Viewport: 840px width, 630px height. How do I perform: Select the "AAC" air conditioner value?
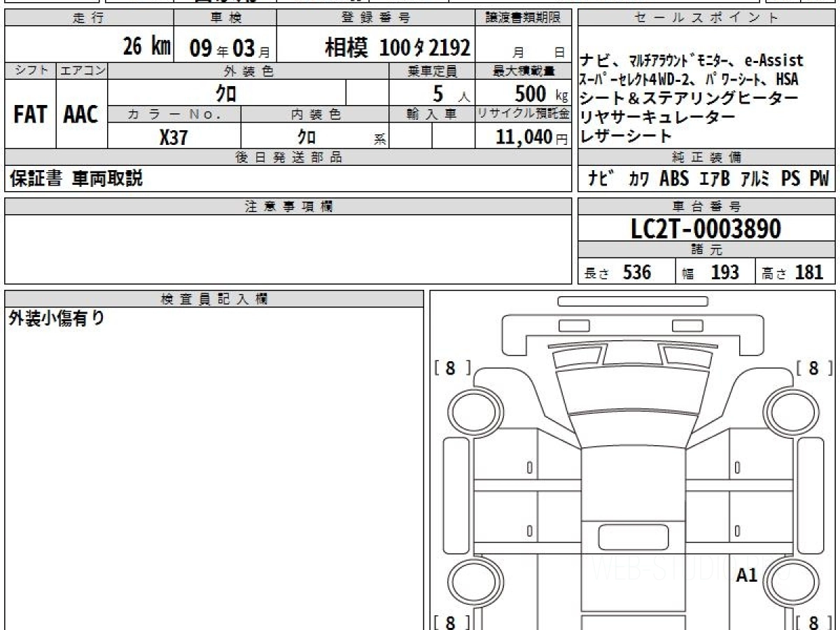(81, 115)
